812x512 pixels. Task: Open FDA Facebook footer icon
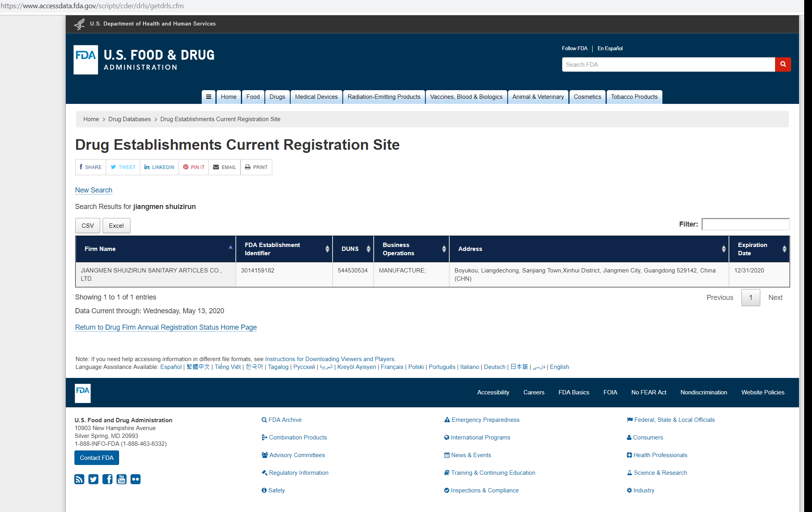(x=107, y=479)
